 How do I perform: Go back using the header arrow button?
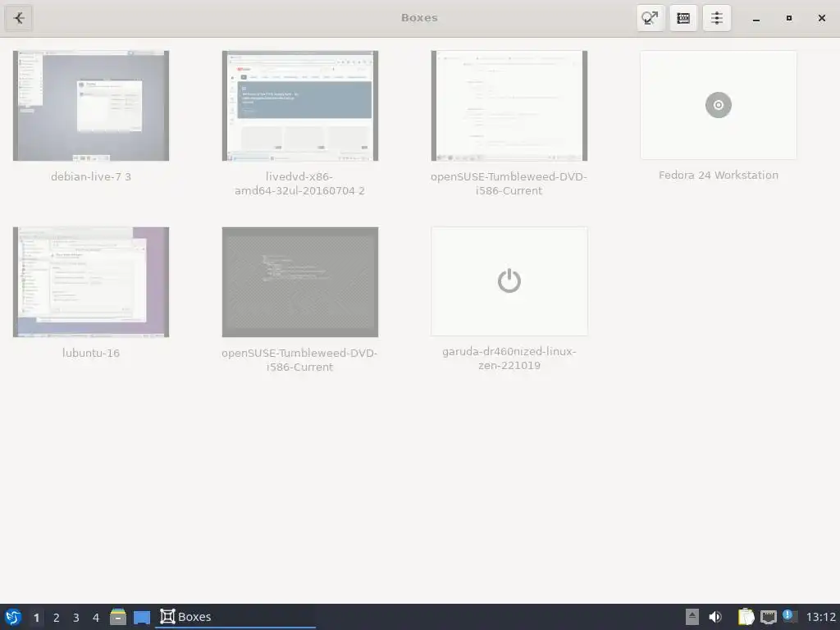(x=19, y=18)
